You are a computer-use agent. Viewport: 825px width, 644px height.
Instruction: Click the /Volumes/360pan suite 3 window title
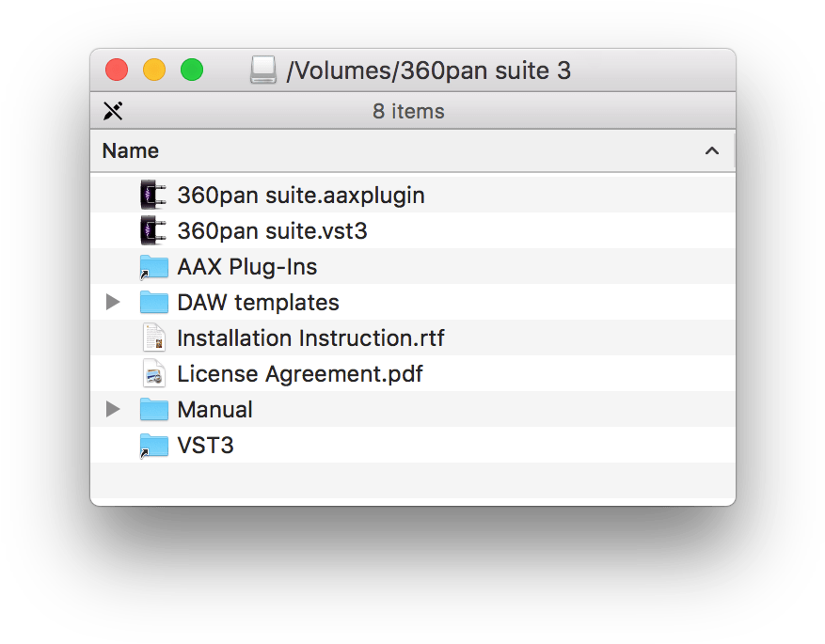pos(428,71)
